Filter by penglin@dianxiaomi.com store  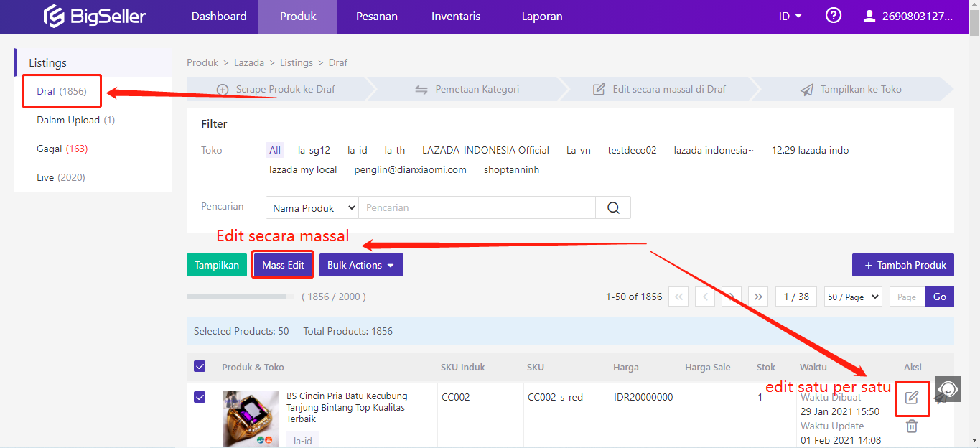[410, 169]
